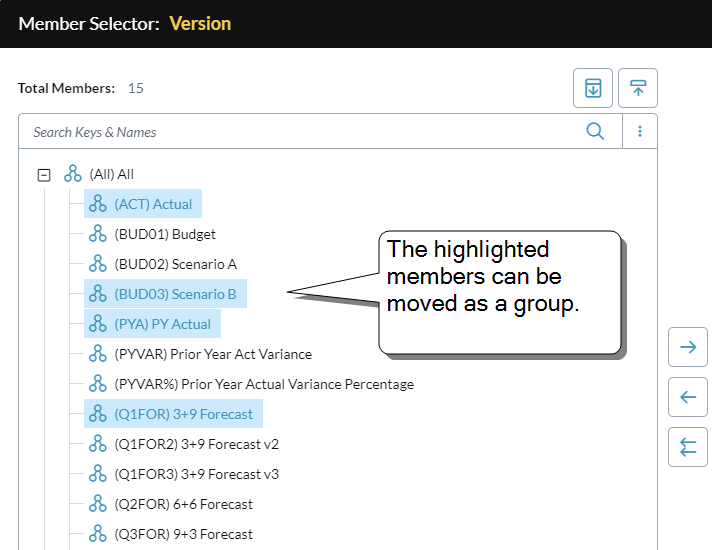
Task: Select the (ACT) Actual member
Action: click(153, 204)
